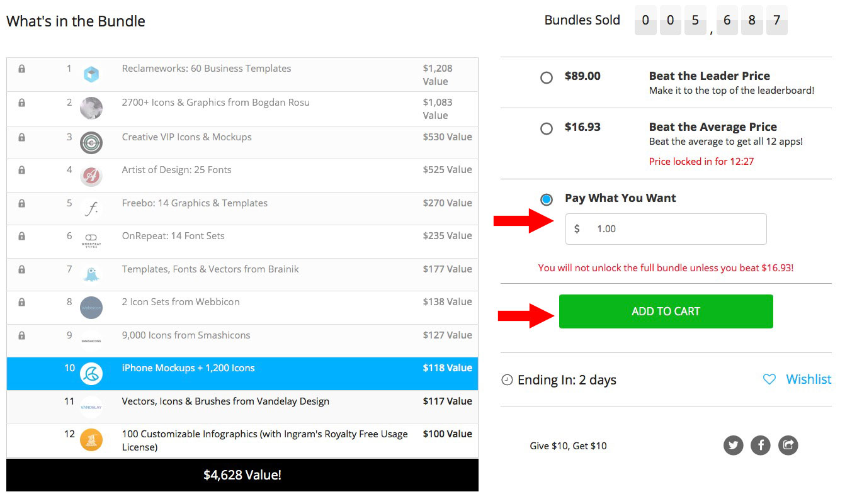Click the orange Infographics logo icon

coord(91,439)
